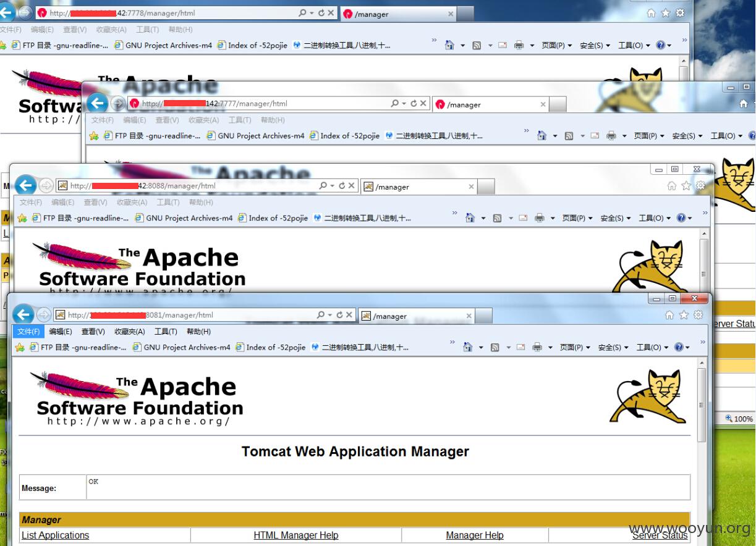Select the /manager tab in 8081 window
This screenshot has width=756, height=546.
416,316
